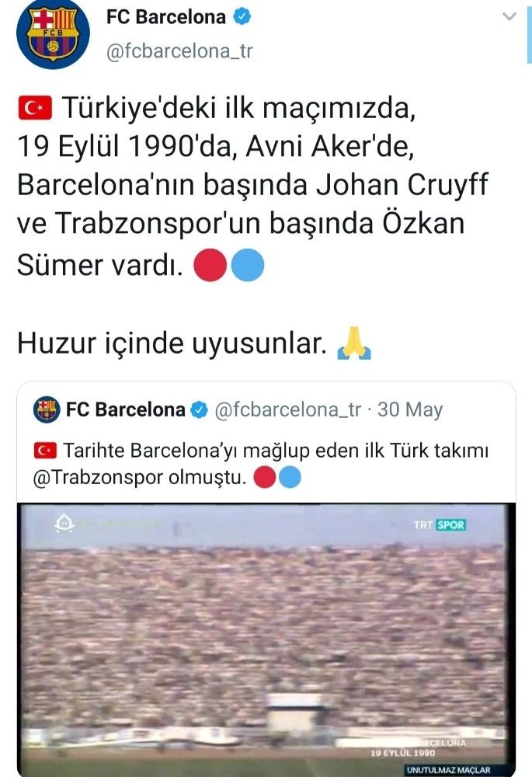Open the quoted tweet's small Barcelona avatar

tap(47, 409)
